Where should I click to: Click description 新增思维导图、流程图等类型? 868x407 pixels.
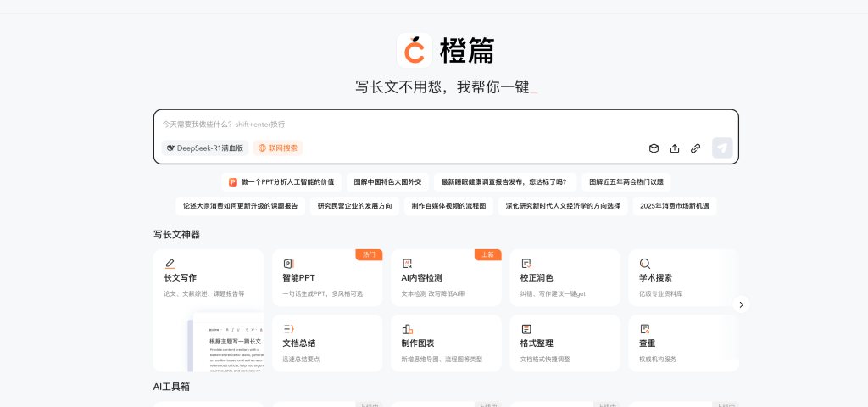[x=442, y=359]
